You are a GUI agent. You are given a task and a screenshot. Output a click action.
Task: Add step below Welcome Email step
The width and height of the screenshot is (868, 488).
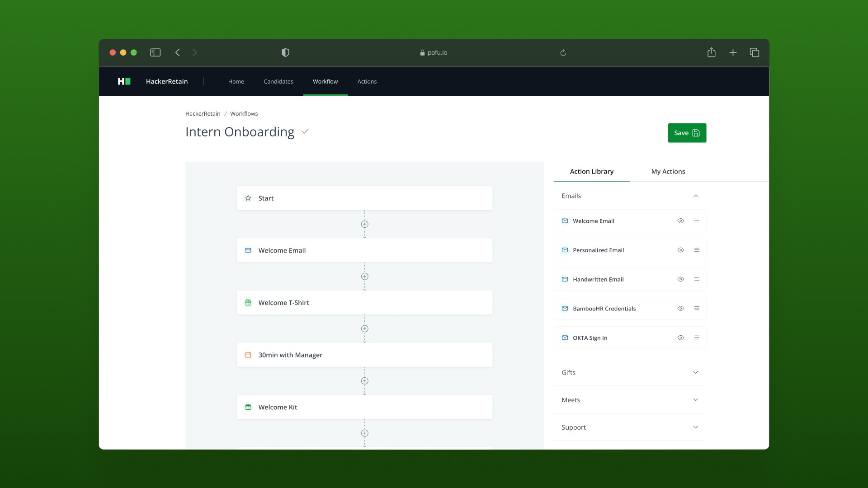coord(365,277)
